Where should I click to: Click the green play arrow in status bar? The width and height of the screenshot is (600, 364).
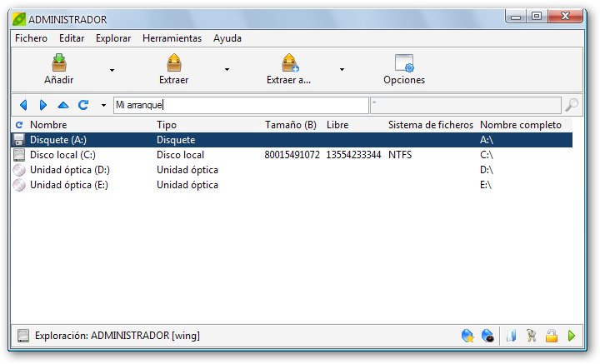click(572, 336)
